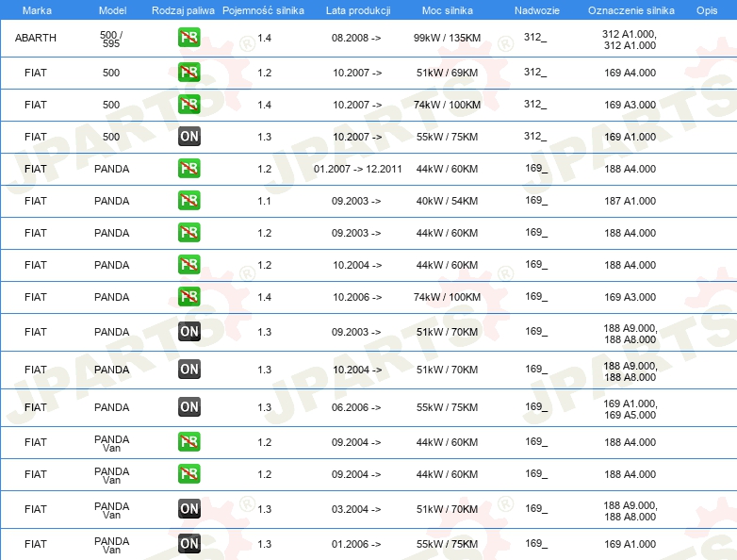Click 74kW / 100KM in FIAT 500 row
The height and width of the screenshot is (560, 737).
[x=447, y=105]
